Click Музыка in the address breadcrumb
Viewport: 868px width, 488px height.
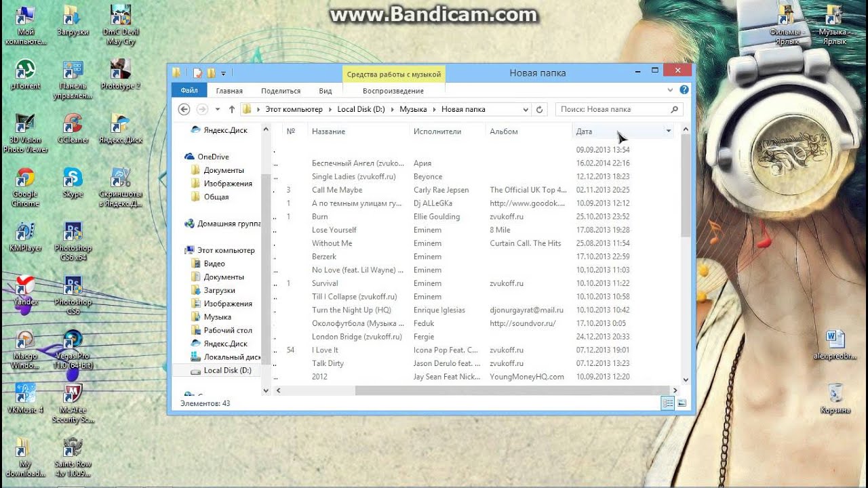click(413, 109)
